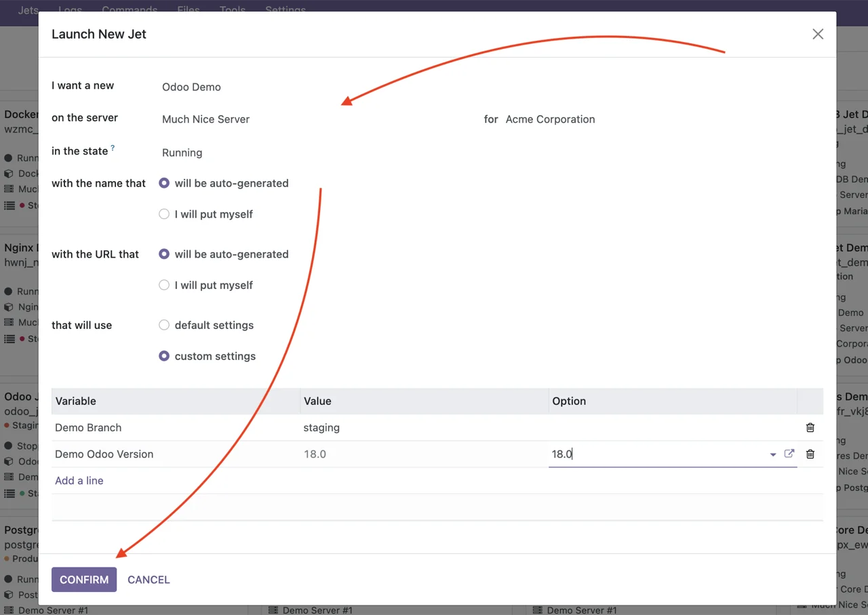Open the Much Nice Server selector

(x=205, y=119)
